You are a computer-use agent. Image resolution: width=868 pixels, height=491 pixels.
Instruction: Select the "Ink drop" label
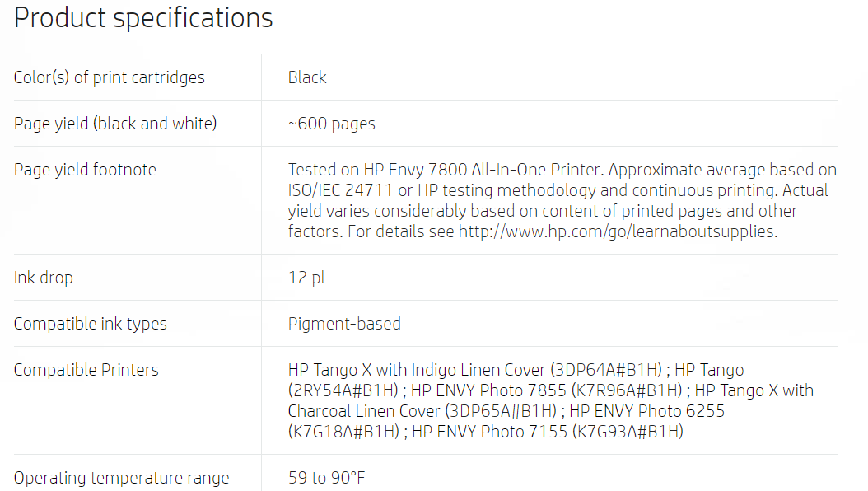click(43, 278)
